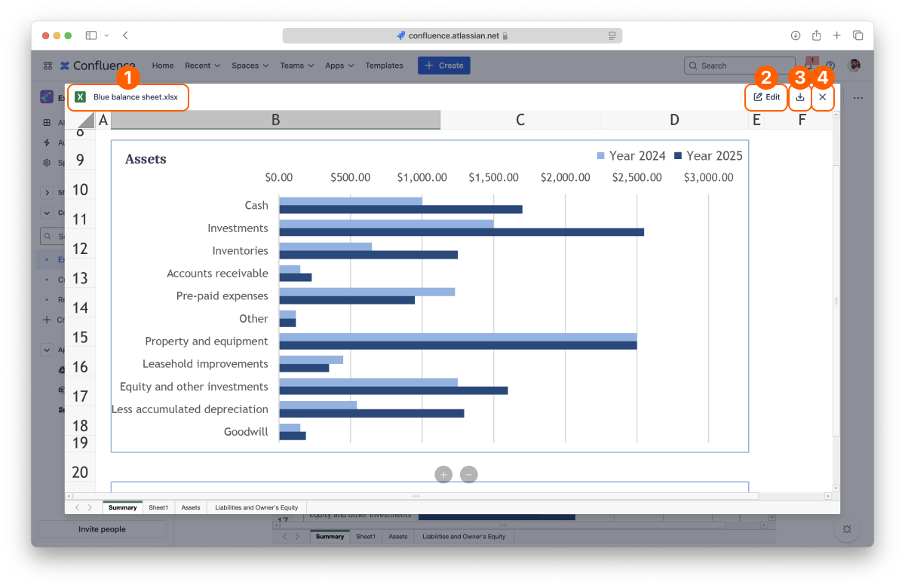The width and height of the screenshot is (905, 588).
Task: Click the Property and equipment label
Action: 207,341
